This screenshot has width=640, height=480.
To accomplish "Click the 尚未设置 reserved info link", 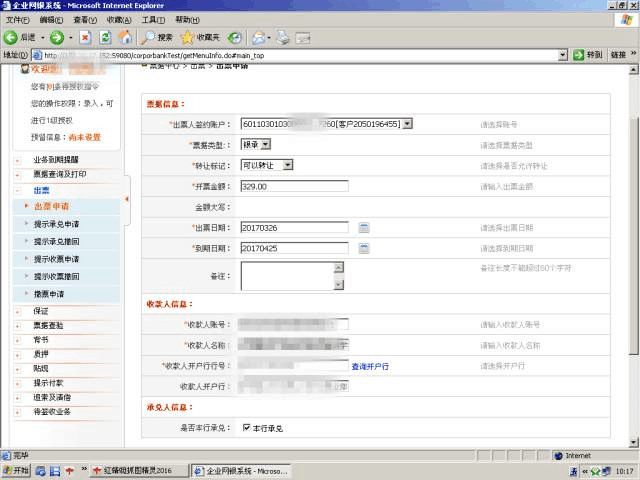I will [x=84, y=137].
